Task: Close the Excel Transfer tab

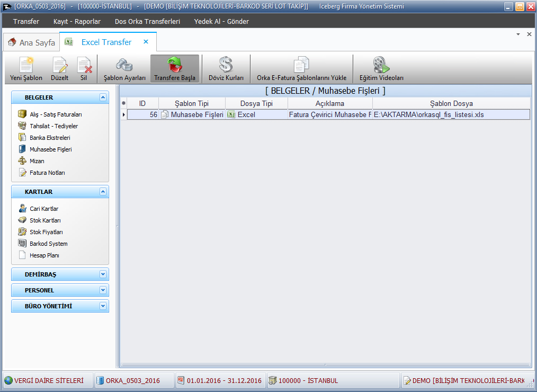Action: pyautogui.click(x=146, y=42)
